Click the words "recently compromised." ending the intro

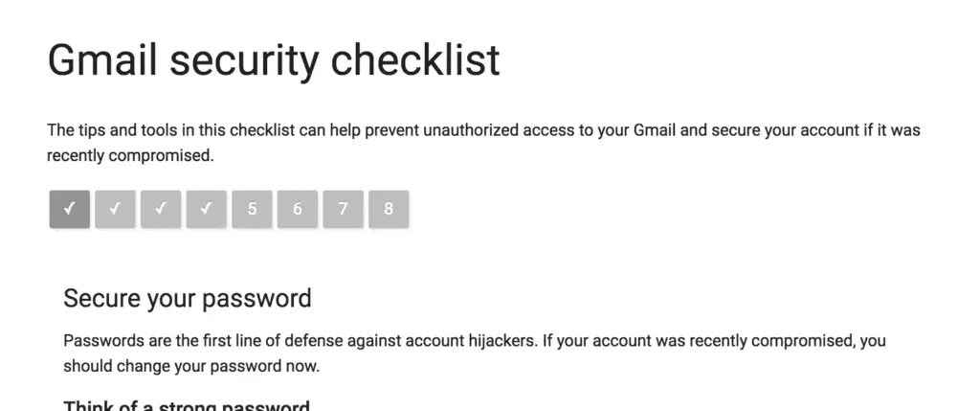point(130,154)
